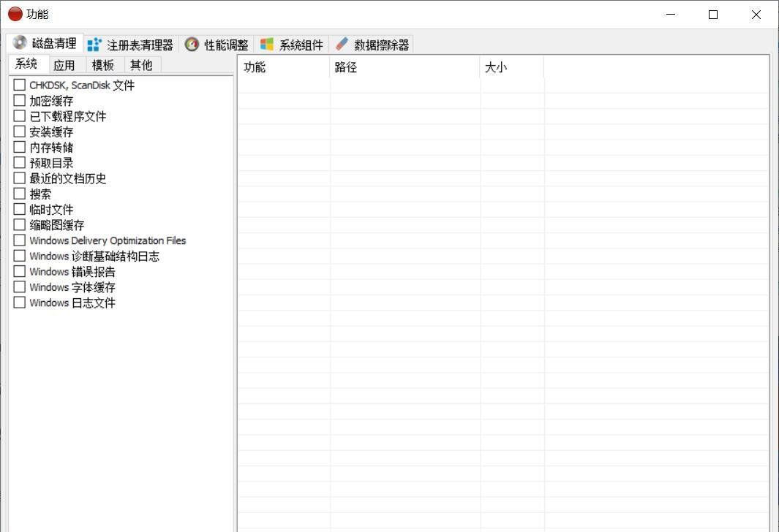The width and height of the screenshot is (779, 532).
Task: Enable Windows Delivery Optimization Files checkbox
Action: click(19, 240)
